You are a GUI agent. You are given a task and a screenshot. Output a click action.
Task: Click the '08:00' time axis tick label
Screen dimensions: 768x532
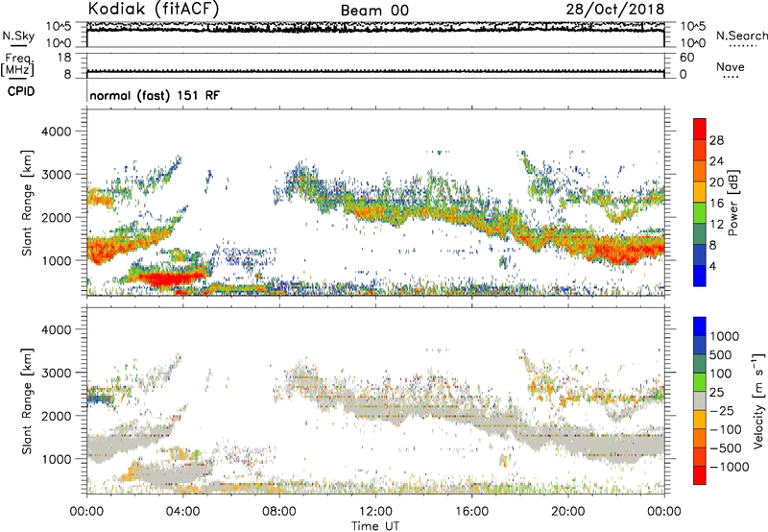(x=279, y=512)
